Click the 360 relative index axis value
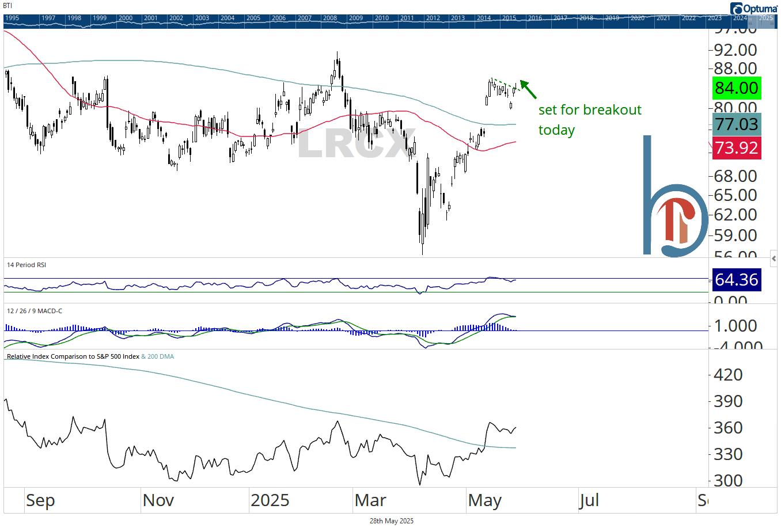This screenshot has width=781, height=532. (728, 428)
